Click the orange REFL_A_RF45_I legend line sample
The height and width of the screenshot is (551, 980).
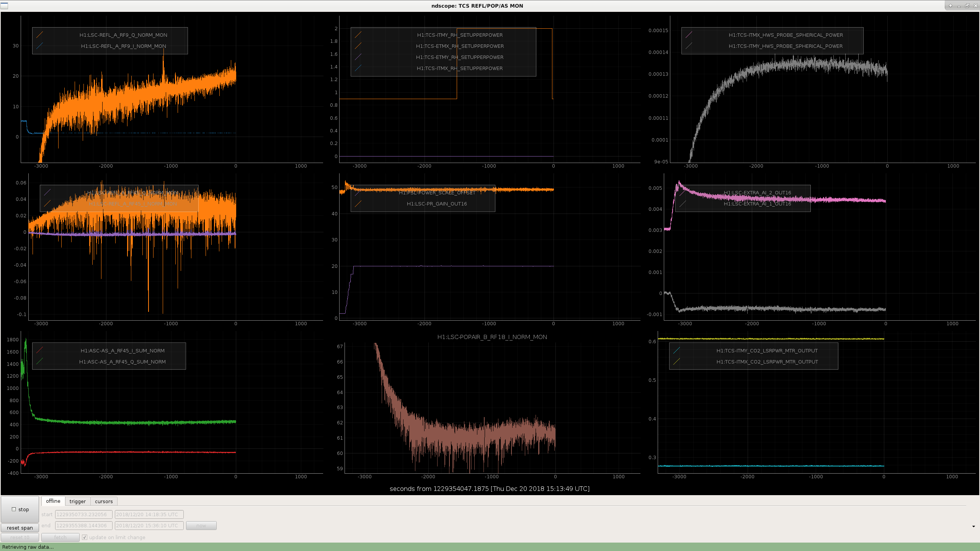(x=47, y=204)
